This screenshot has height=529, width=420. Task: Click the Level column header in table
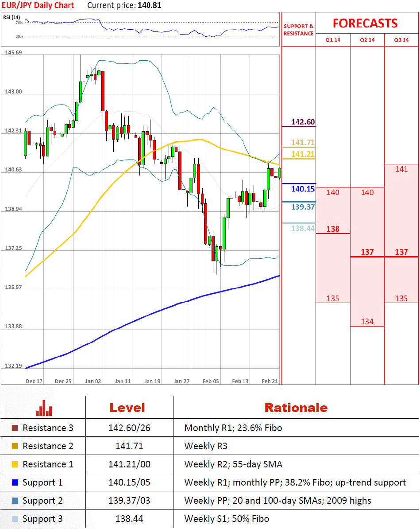point(127,408)
